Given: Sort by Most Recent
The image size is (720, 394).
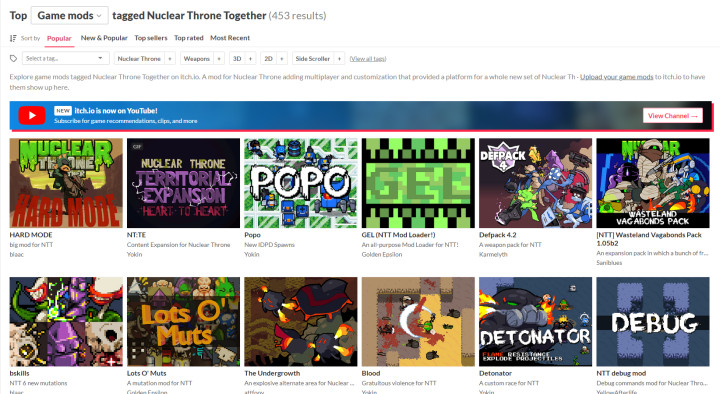Looking at the screenshot, I should [x=230, y=38].
